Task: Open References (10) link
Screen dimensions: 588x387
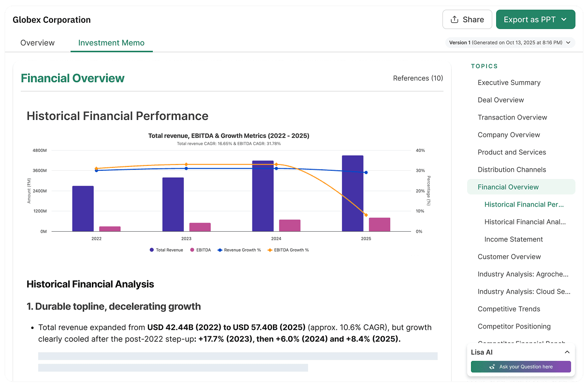Action: click(418, 78)
